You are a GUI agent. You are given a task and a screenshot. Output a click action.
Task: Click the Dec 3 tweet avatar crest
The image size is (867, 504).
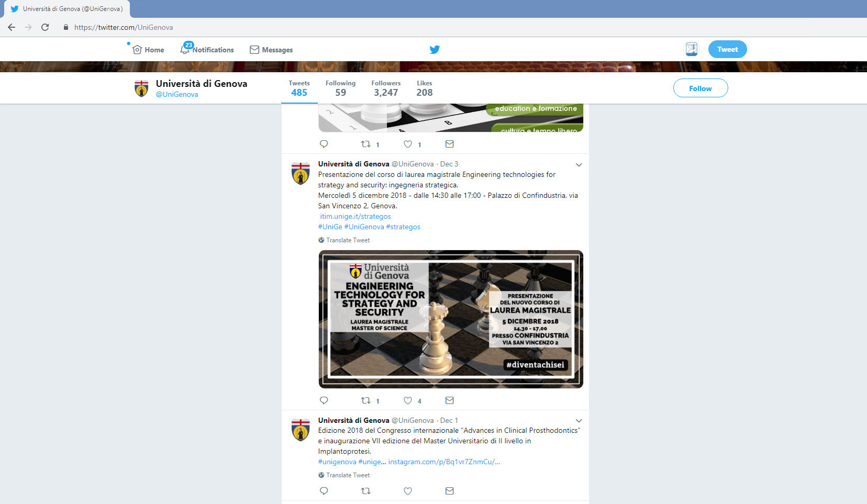[301, 173]
